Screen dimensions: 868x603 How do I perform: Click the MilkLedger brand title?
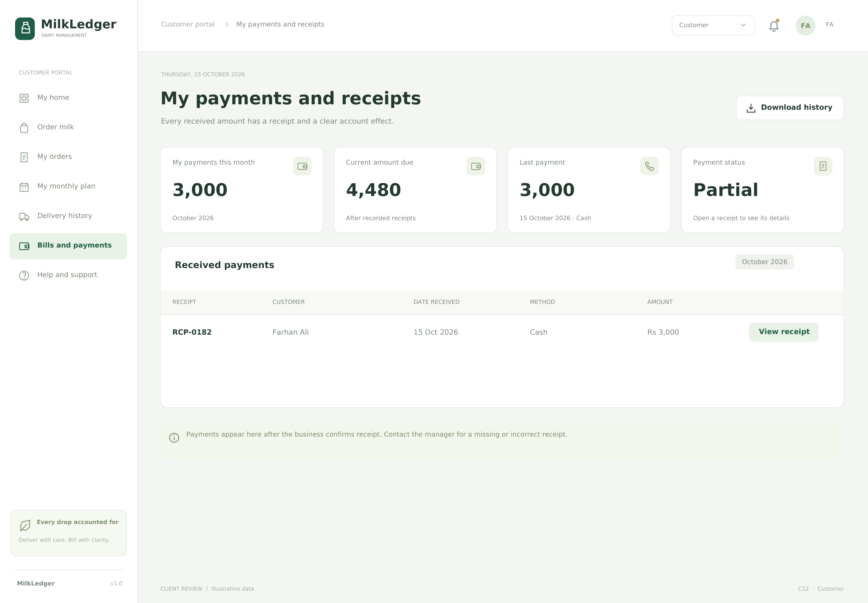[x=79, y=24]
